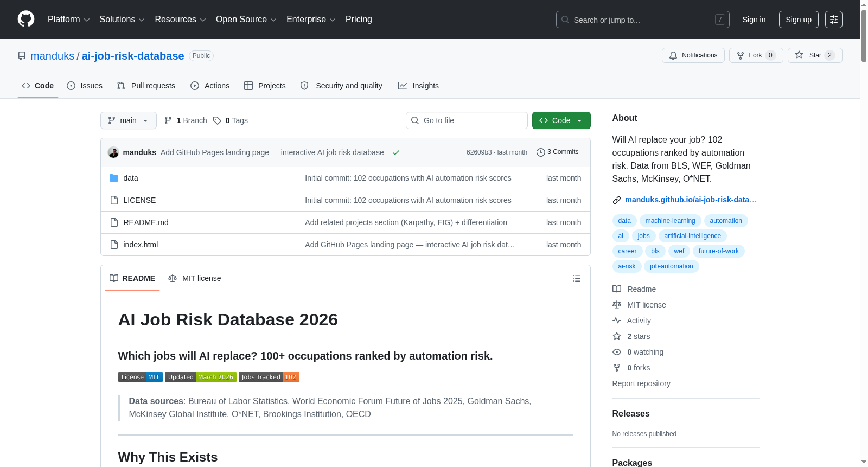Image resolution: width=868 pixels, height=467 pixels.
Task: Click the book icon next to Readme
Action: (x=617, y=289)
